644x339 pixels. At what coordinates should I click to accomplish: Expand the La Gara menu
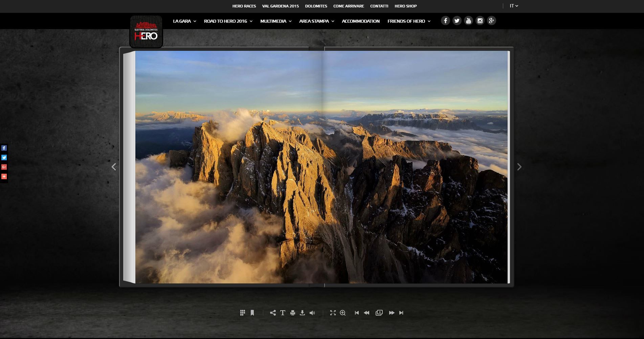(x=184, y=21)
